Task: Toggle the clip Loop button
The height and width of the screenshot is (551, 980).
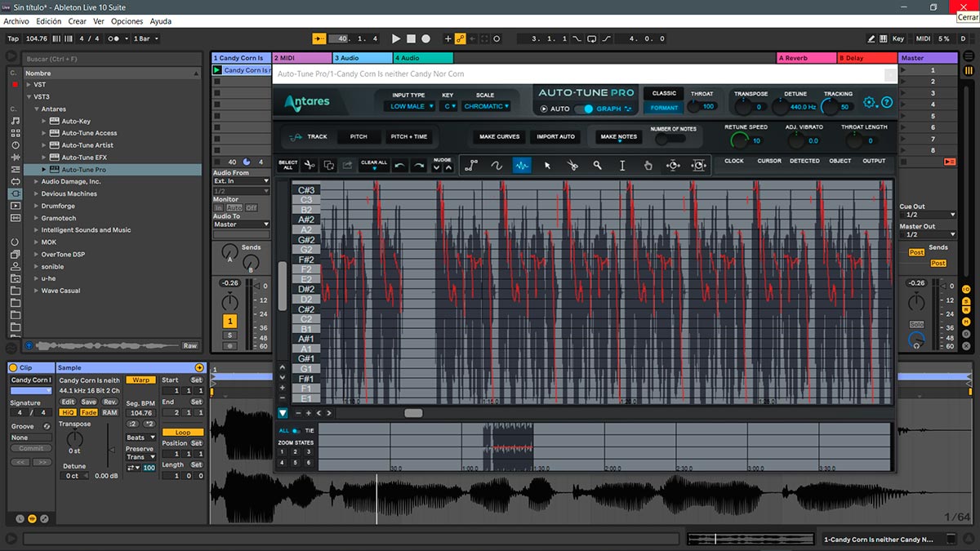Action: point(182,433)
